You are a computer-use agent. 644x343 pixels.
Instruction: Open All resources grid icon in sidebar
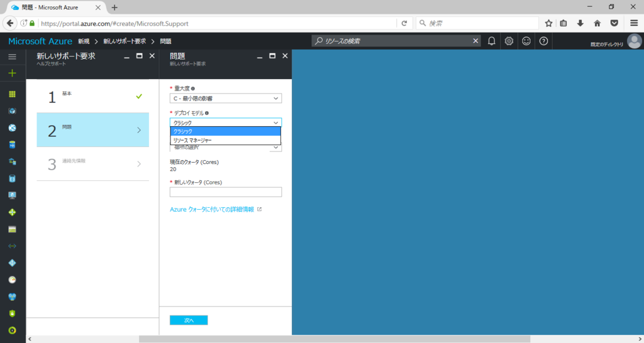13,94
